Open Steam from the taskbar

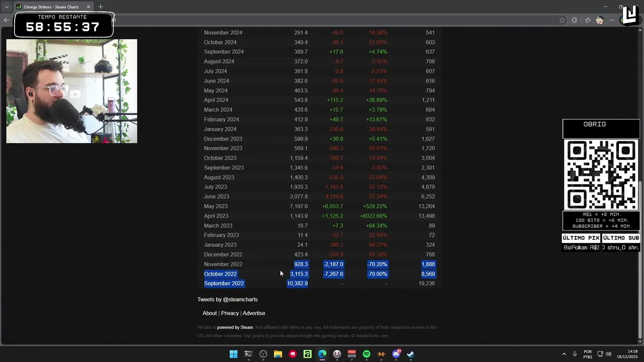[411, 354]
